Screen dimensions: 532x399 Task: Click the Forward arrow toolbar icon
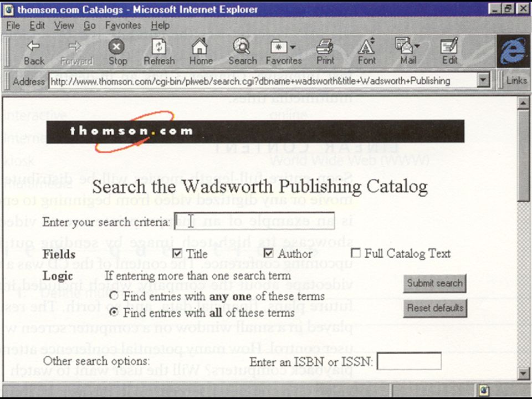click(x=75, y=46)
